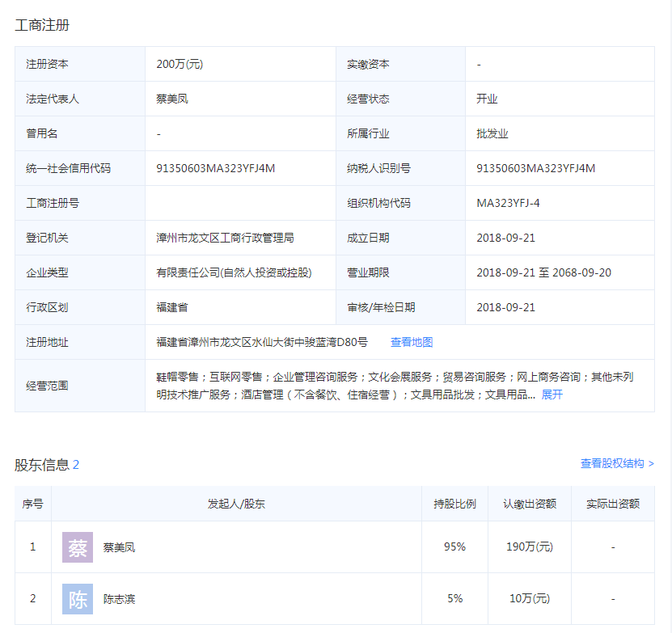
Task: Open the 查看地图 map link
Action: [411, 341]
